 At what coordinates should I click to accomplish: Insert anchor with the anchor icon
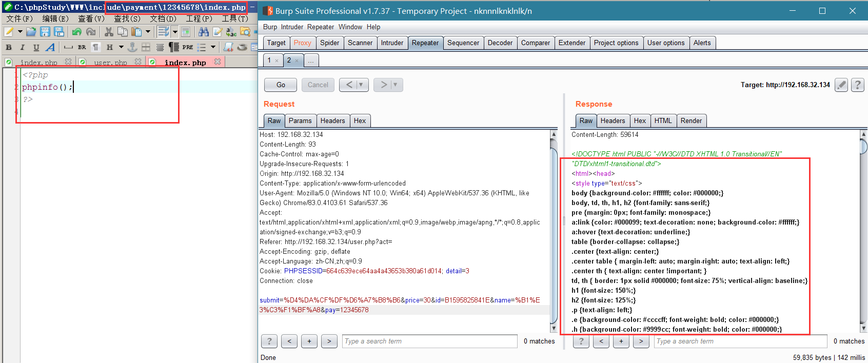132,47
